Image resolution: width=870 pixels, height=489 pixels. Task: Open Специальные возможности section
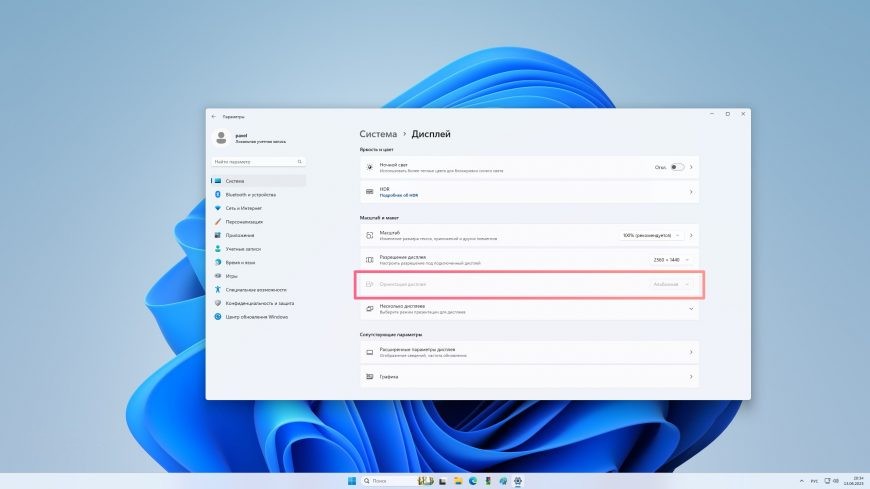click(258, 290)
